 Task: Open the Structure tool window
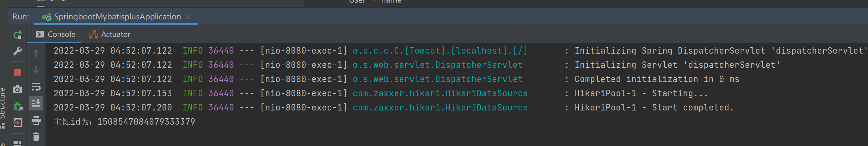(x=3, y=105)
